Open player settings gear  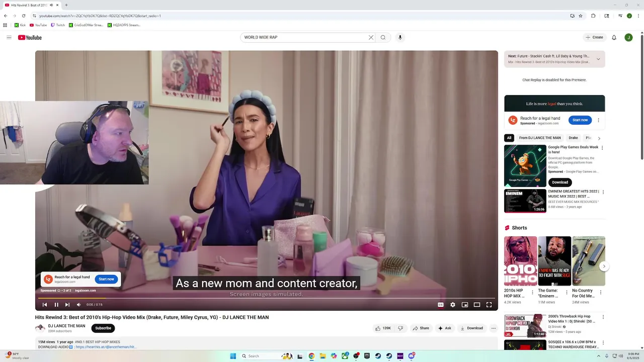pyautogui.click(x=453, y=305)
